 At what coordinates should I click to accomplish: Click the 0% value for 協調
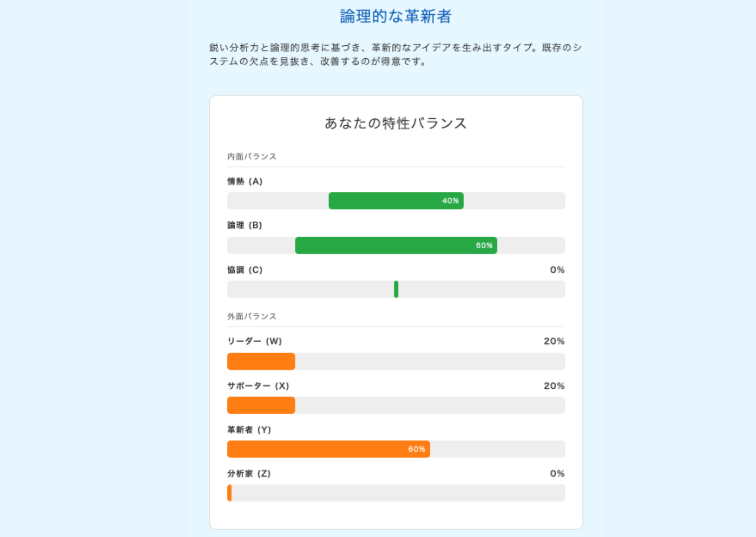[557, 270]
